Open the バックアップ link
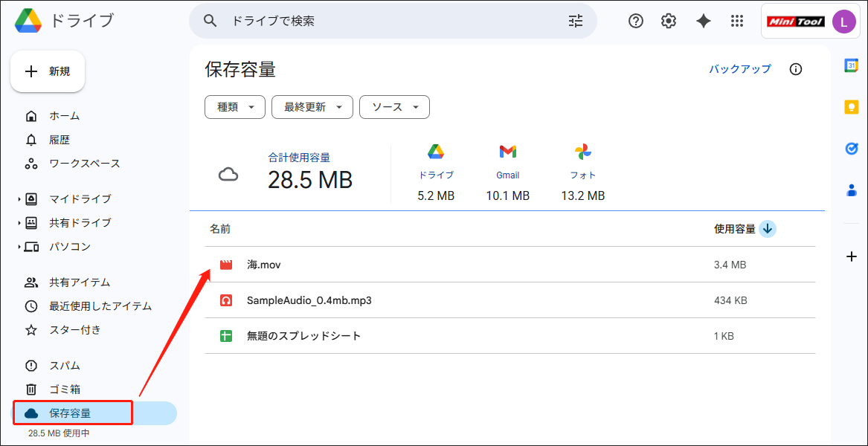 (x=739, y=68)
